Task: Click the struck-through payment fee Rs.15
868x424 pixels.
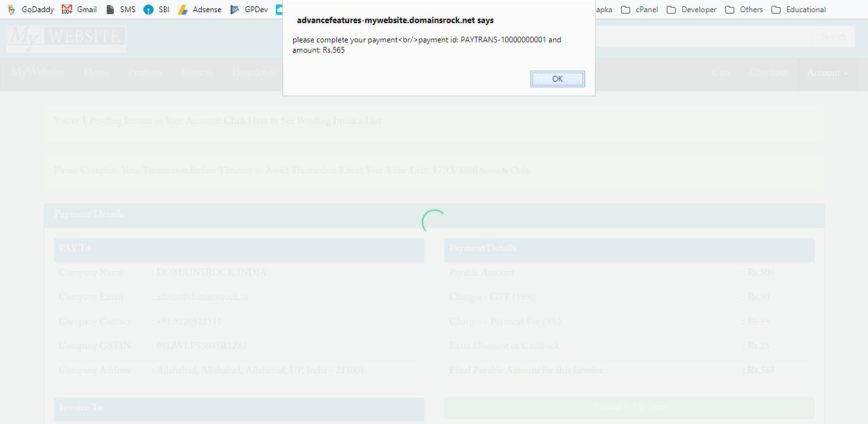Action: [758, 321]
